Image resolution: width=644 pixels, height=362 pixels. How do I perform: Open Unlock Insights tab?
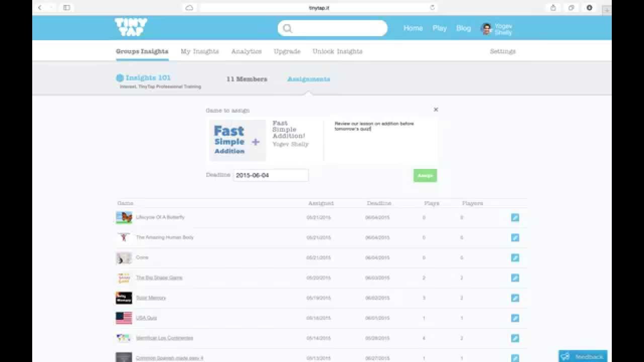click(x=338, y=51)
